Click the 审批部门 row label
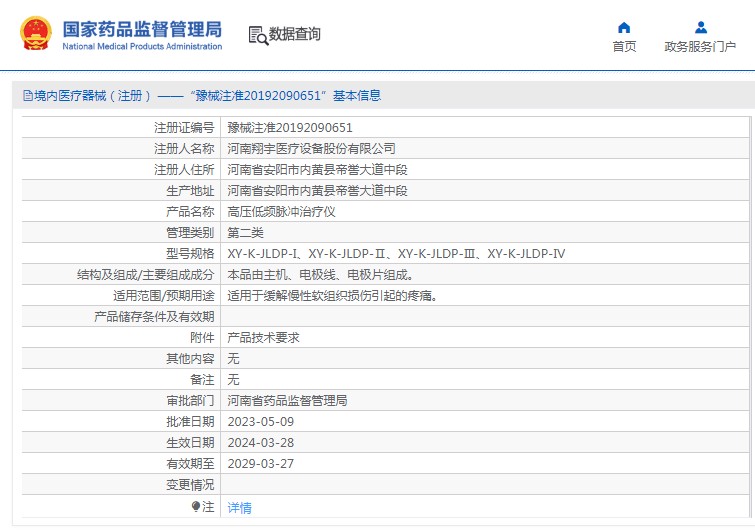Screen dimensions: 755x530 point(190,401)
